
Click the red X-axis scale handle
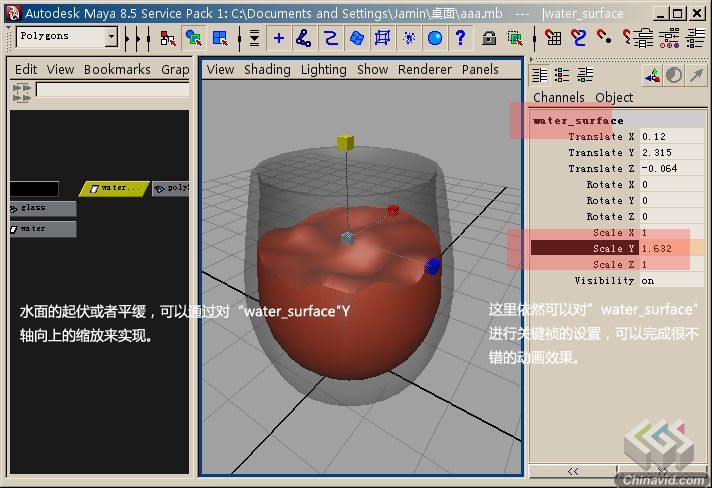point(393,210)
